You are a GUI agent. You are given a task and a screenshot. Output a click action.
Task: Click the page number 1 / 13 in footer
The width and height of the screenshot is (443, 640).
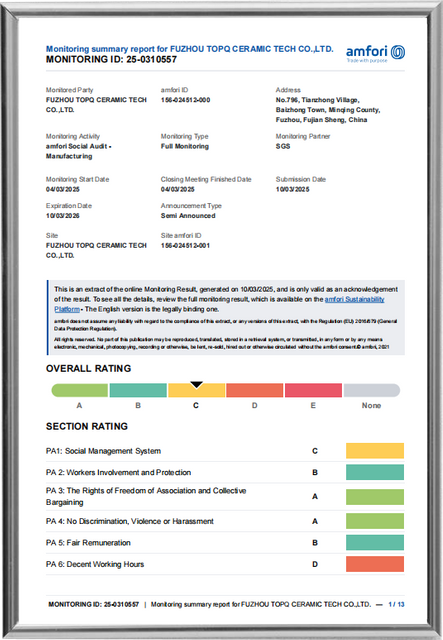pos(396,604)
